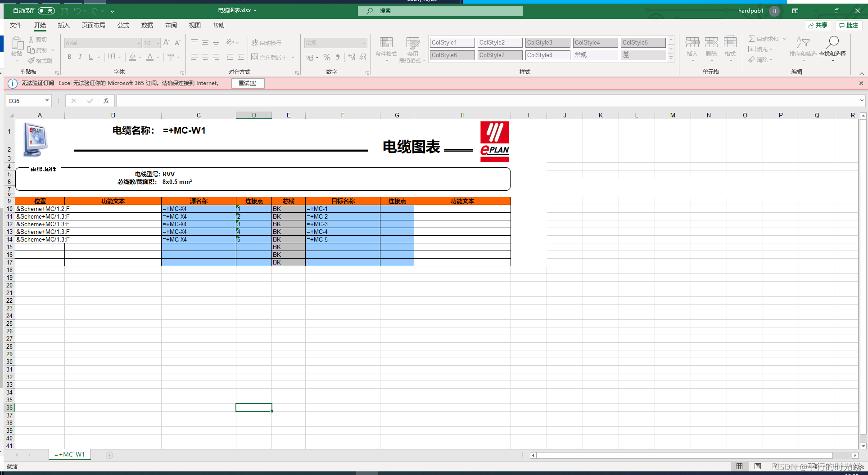Viewport: 868px width, 475px height.
Task: Click the 排序和筛选 sort and filter icon
Action: click(x=803, y=43)
